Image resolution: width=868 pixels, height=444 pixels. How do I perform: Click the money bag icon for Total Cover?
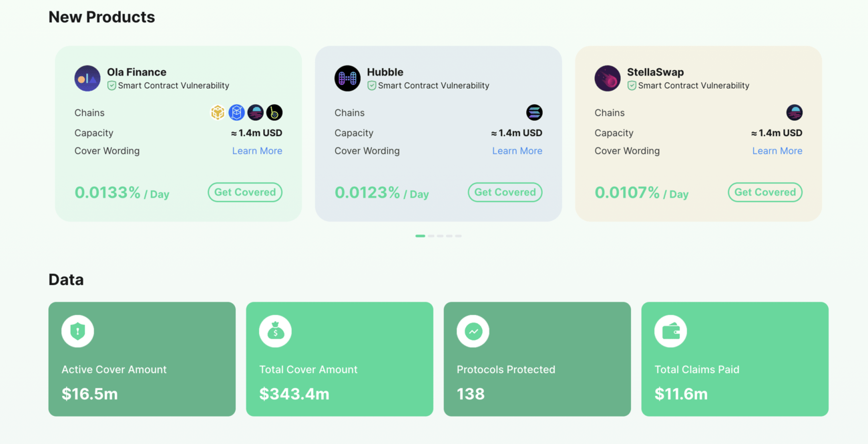click(x=275, y=331)
